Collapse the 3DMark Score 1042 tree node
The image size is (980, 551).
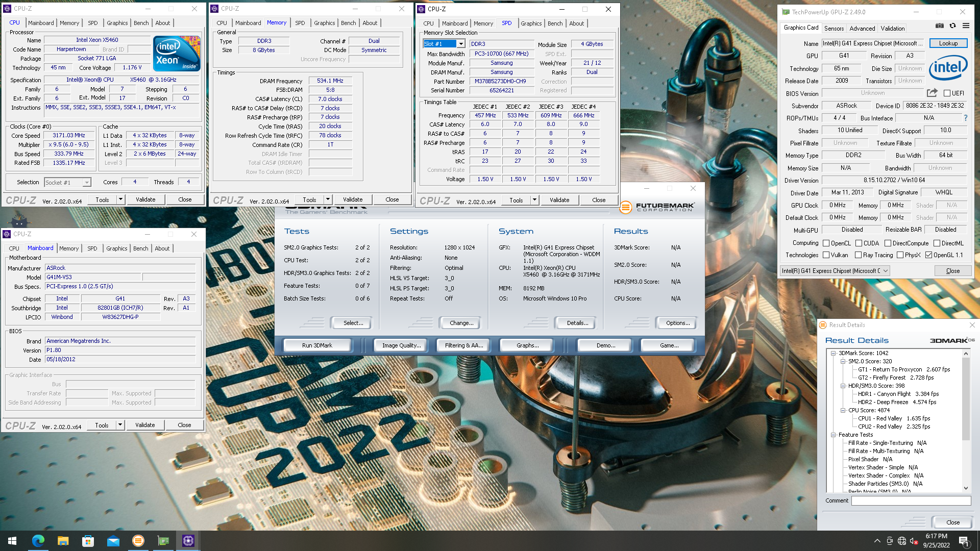(x=834, y=353)
